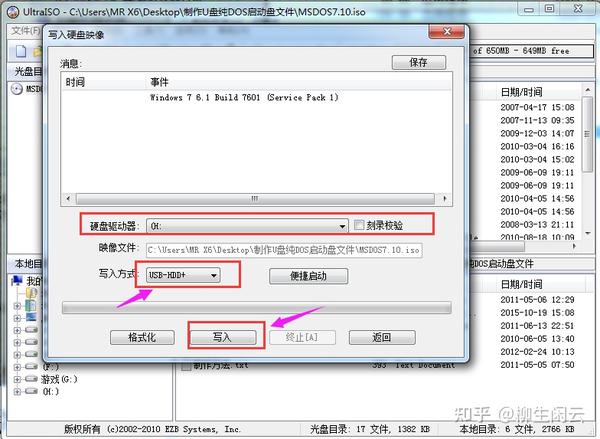Click the 时间 column header in messages
The height and width of the screenshot is (439, 600).
[x=75, y=82]
